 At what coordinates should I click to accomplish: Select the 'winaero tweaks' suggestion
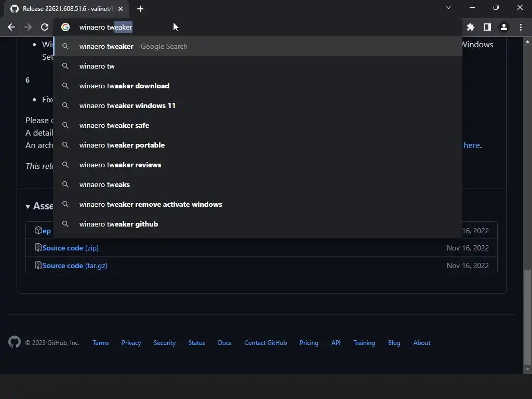click(x=258, y=184)
